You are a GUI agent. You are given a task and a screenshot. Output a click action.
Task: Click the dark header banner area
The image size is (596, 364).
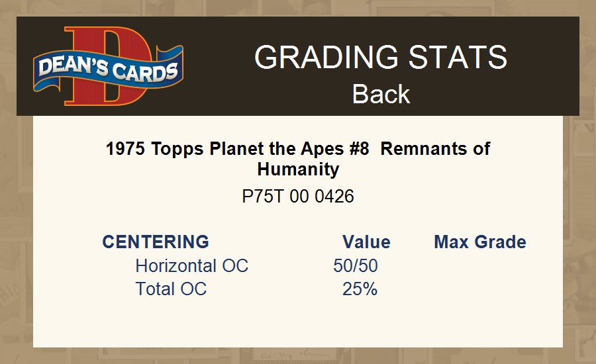(298, 66)
